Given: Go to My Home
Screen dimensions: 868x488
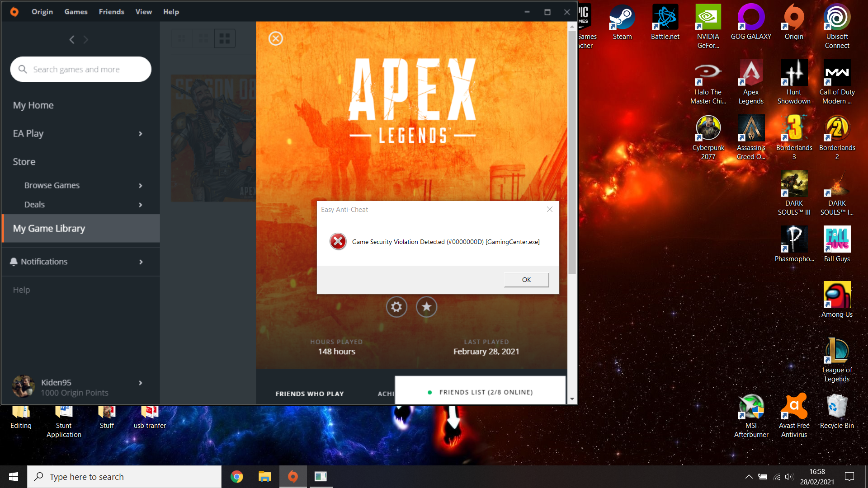Looking at the screenshot, I should 33,105.
